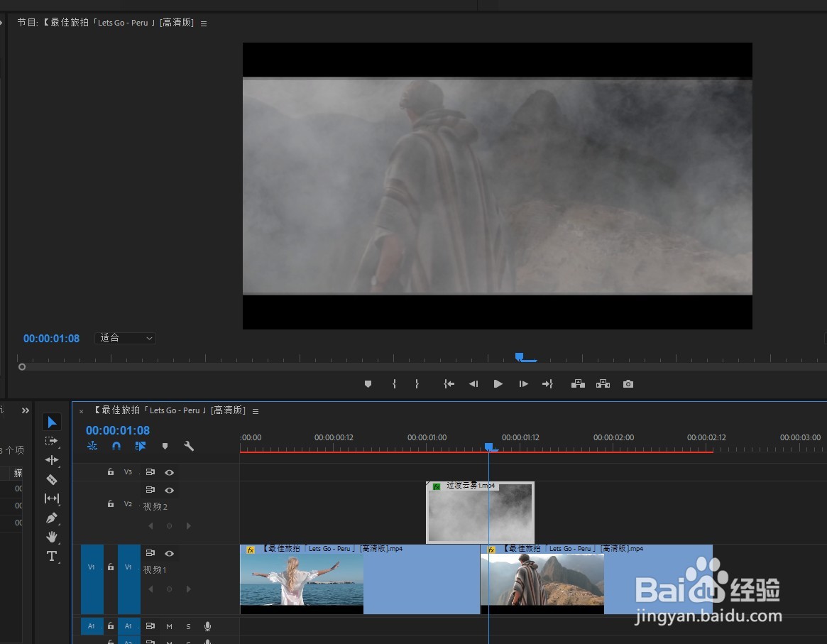This screenshot has width=827, height=644.
Task: Toggle Linked Selection in timeline
Action: point(141,446)
